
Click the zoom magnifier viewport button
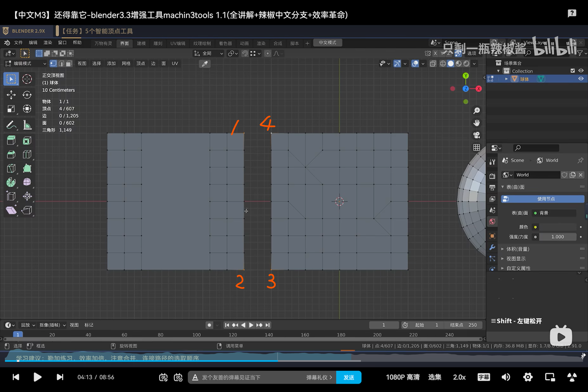(477, 110)
